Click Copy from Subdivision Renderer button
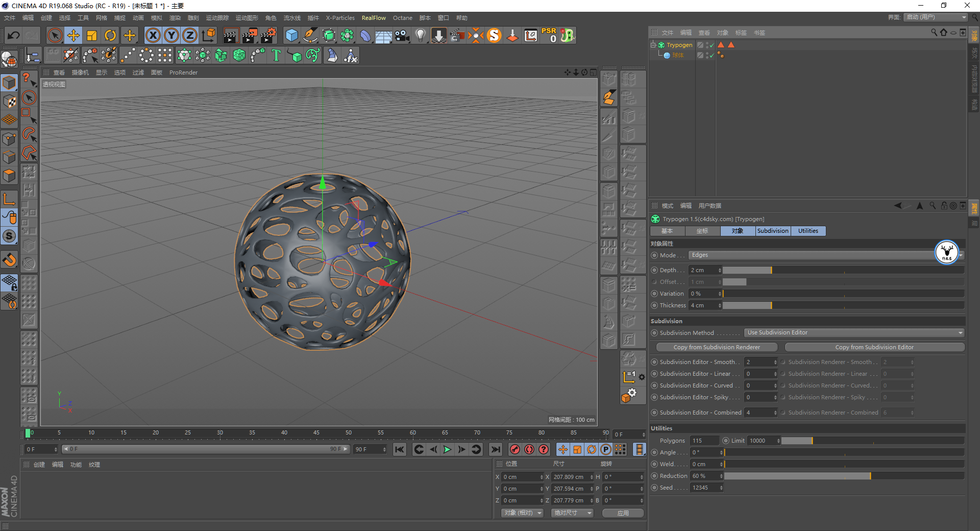Image resolution: width=980 pixels, height=531 pixels. tap(717, 347)
